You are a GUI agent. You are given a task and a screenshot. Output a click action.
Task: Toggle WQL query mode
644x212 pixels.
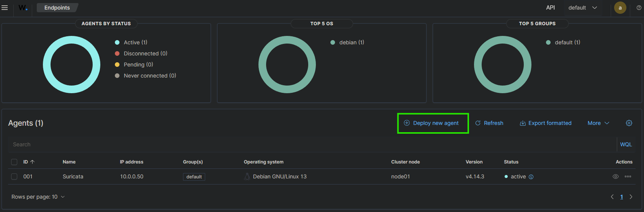[626, 144]
